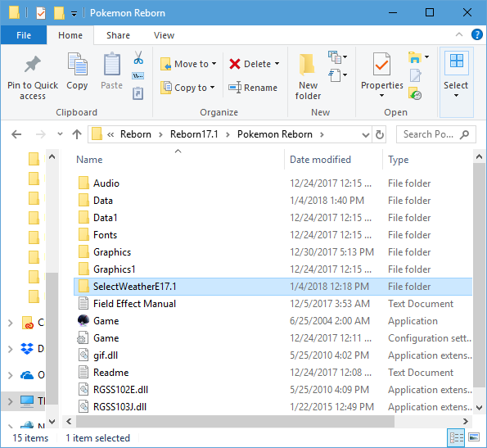Switch to Large icons view in status bar
Image resolution: width=487 pixels, height=448 pixels.
click(474, 437)
